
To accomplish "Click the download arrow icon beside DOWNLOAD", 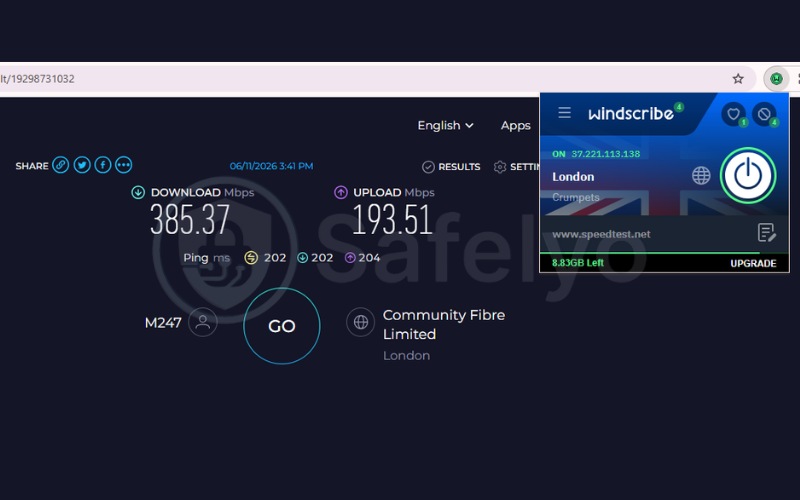I will 138,192.
